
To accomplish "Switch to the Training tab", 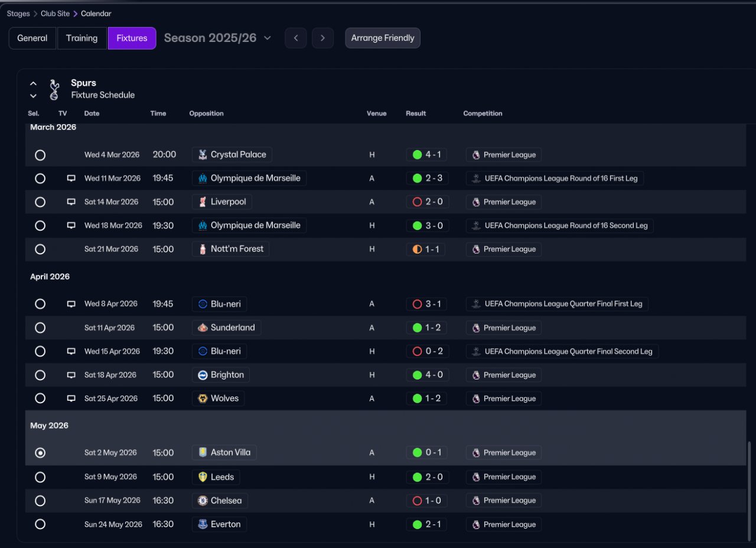I will tap(82, 38).
